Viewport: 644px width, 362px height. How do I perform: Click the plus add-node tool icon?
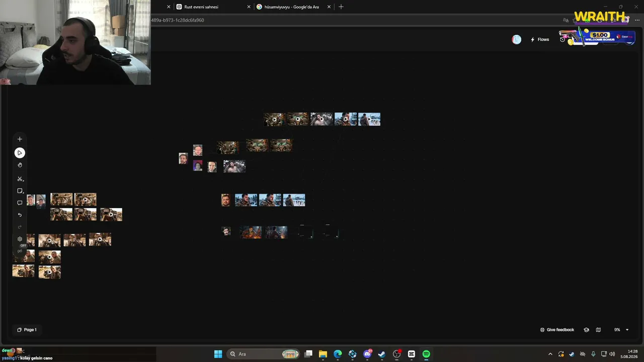(20, 139)
